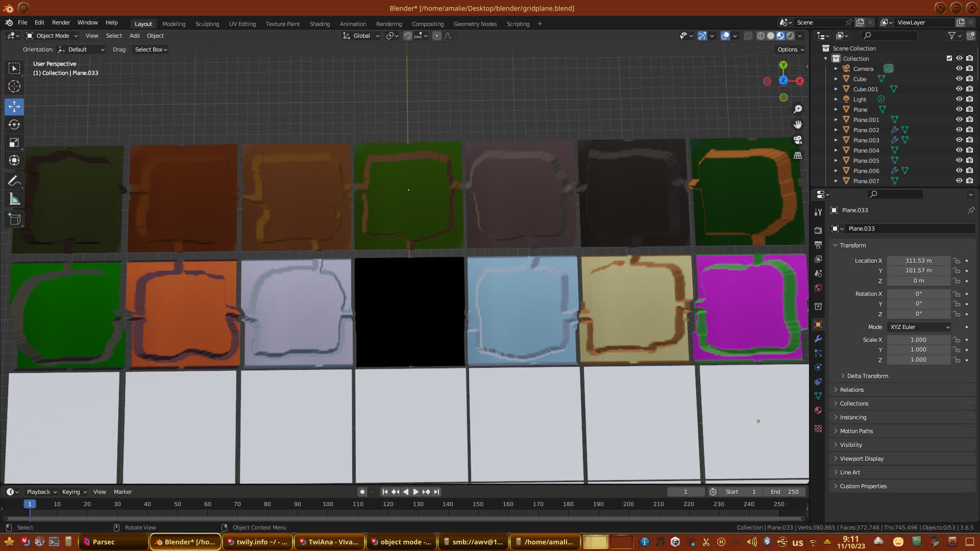The height and width of the screenshot is (551, 980).
Task: Select the Cursor tool in toolbar
Action: [14, 86]
